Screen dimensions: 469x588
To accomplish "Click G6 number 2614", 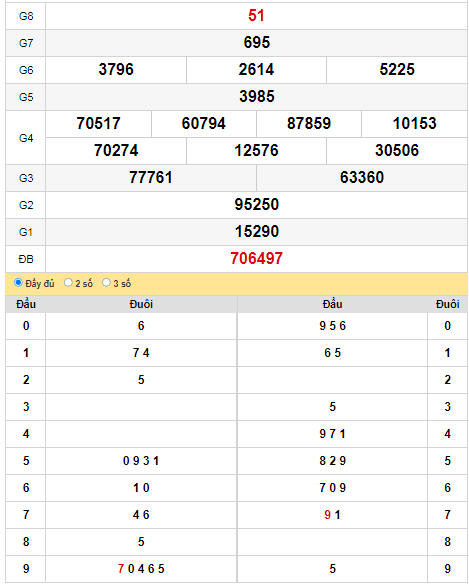I will coord(256,69).
